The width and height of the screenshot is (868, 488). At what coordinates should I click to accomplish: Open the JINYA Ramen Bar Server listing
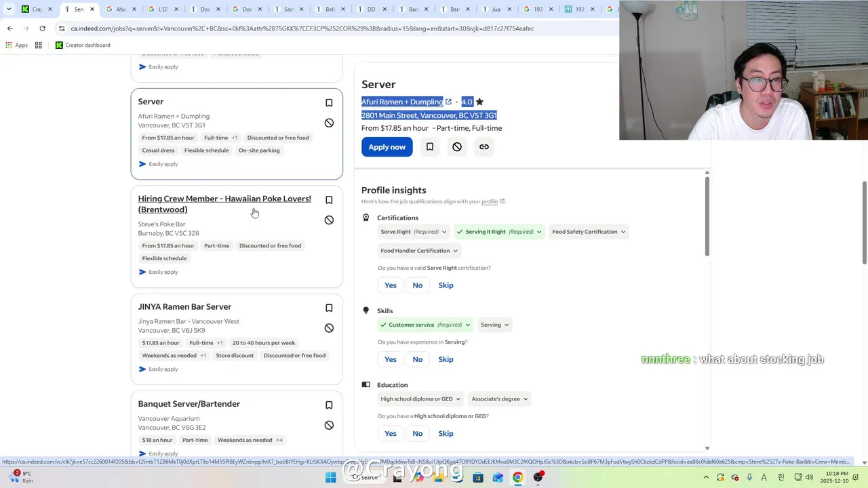pos(184,307)
